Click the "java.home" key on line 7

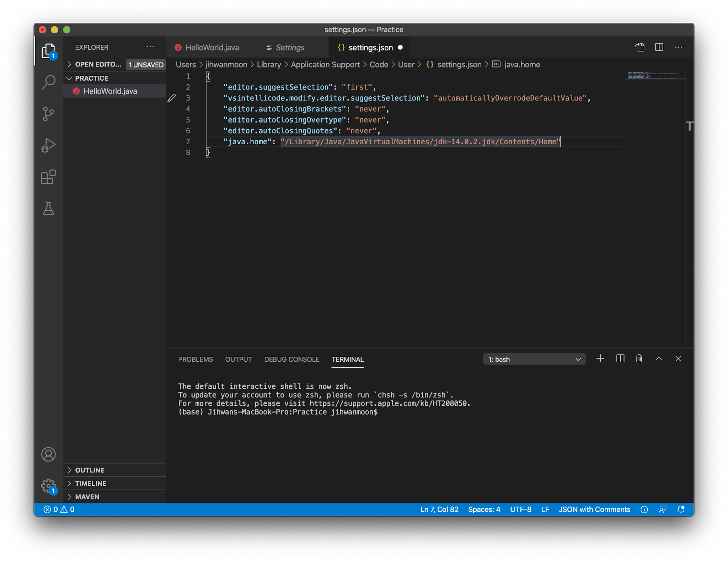point(247,142)
